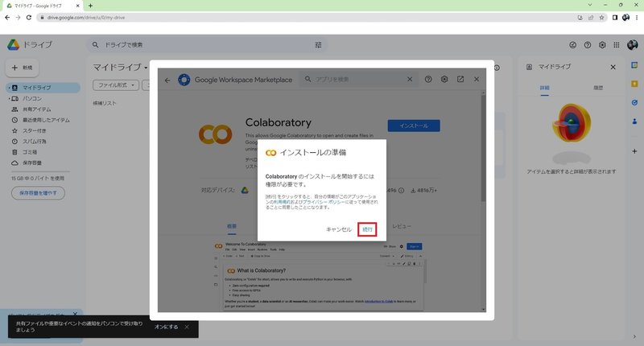Screen dimensions: 644x346
Task: Open Marketplace settings gear icon
Action: tap(444, 79)
